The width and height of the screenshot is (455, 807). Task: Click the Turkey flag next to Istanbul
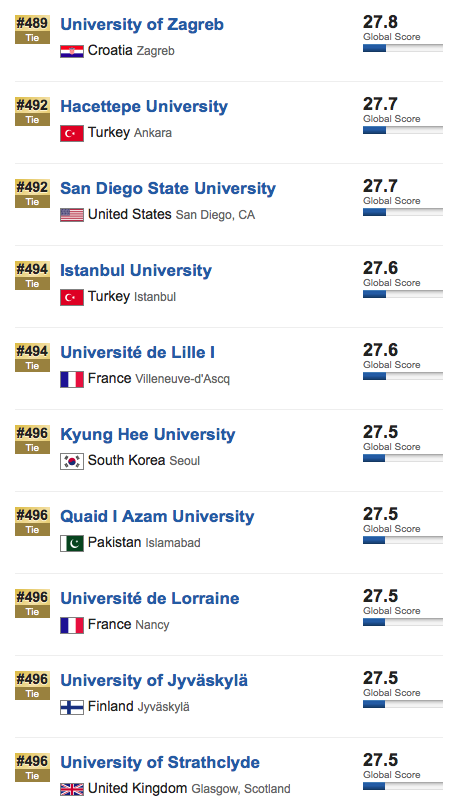(72, 297)
